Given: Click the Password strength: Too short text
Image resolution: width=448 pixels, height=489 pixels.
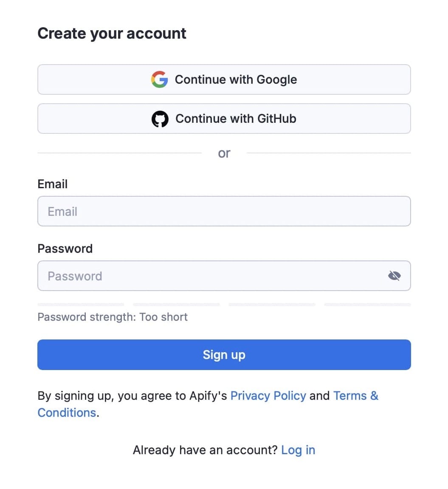Looking at the screenshot, I should 113,317.
